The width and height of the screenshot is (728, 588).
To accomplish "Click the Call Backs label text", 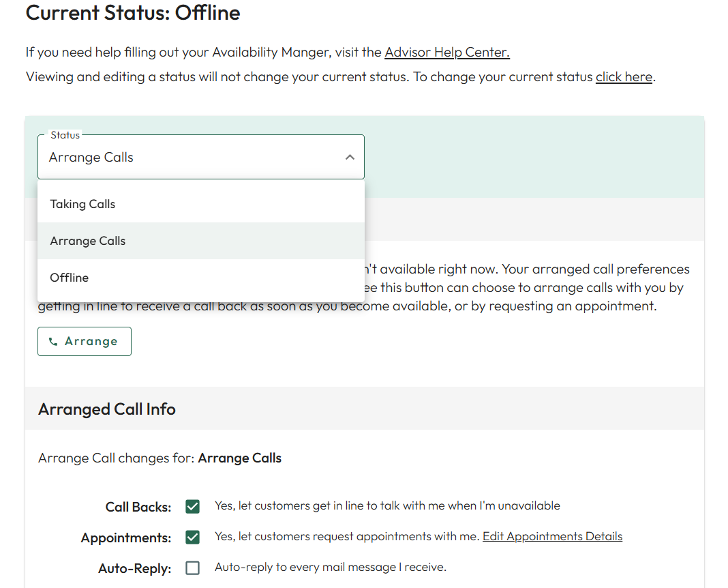I will [138, 507].
